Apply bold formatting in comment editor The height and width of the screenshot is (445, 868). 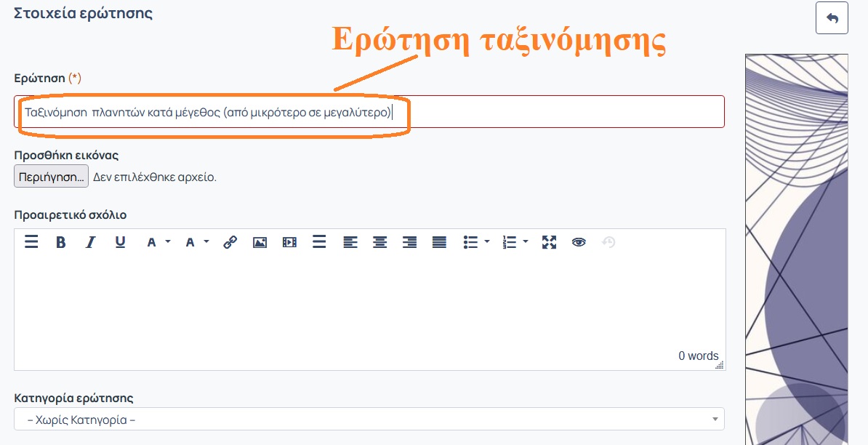pyautogui.click(x=61, y=242)
